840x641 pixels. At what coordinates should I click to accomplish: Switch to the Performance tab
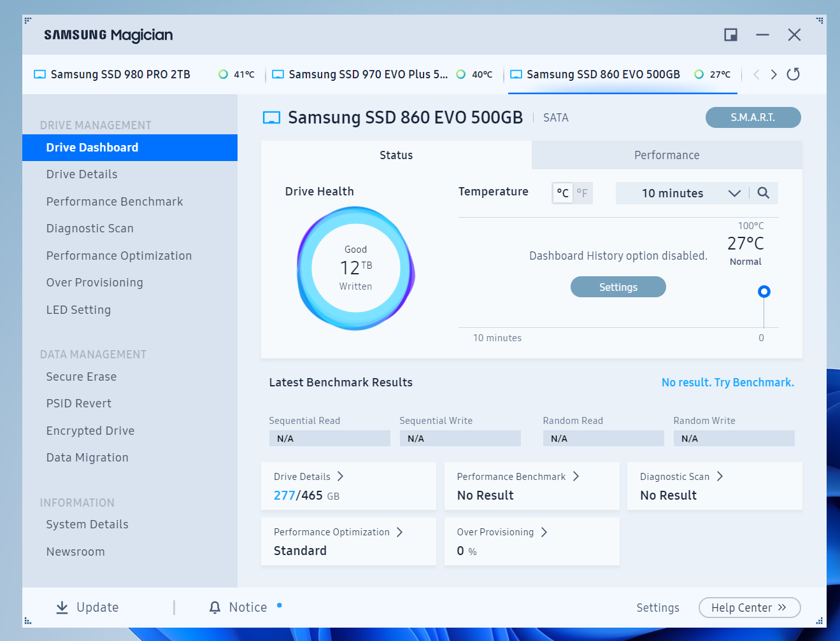tap(667, 155)
